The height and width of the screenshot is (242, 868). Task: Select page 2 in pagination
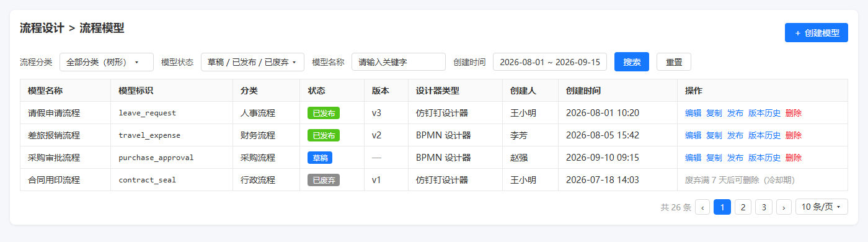click(x=743, y=207)
